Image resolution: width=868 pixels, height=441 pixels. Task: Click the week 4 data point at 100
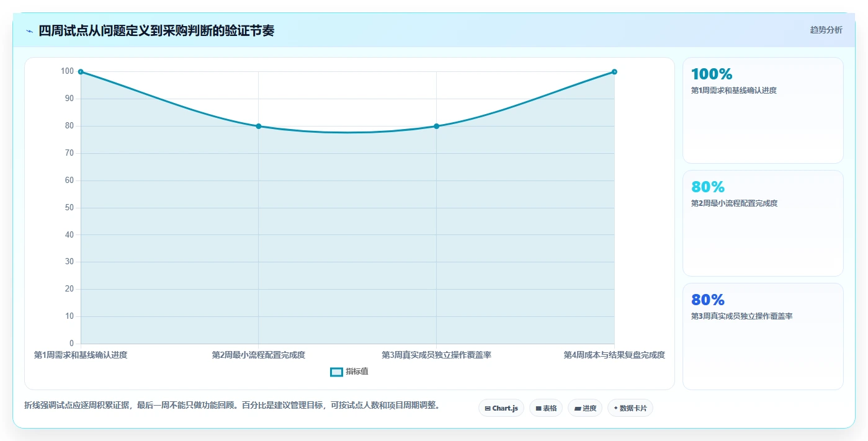pos(614,72)
